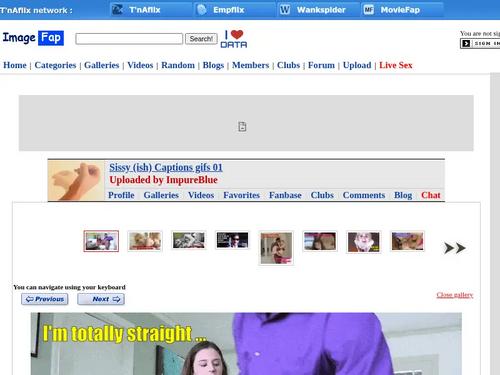Open the Forum menu item
Screen dimensions: 500x375
click(321, 65)
